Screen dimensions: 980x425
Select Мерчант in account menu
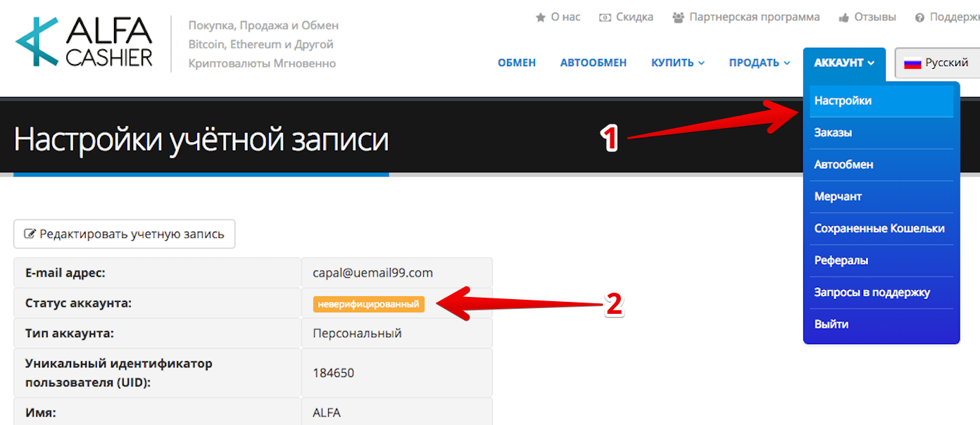(x=881, y=196)
